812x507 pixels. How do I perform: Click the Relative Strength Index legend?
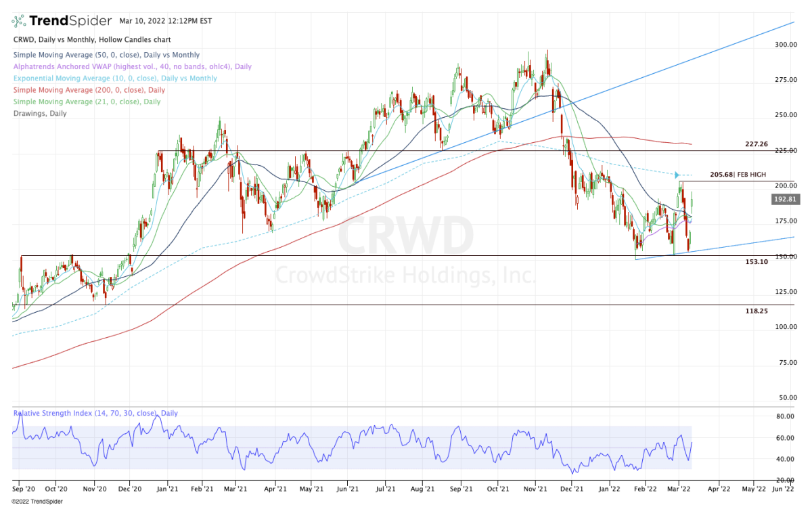(95, 413)
